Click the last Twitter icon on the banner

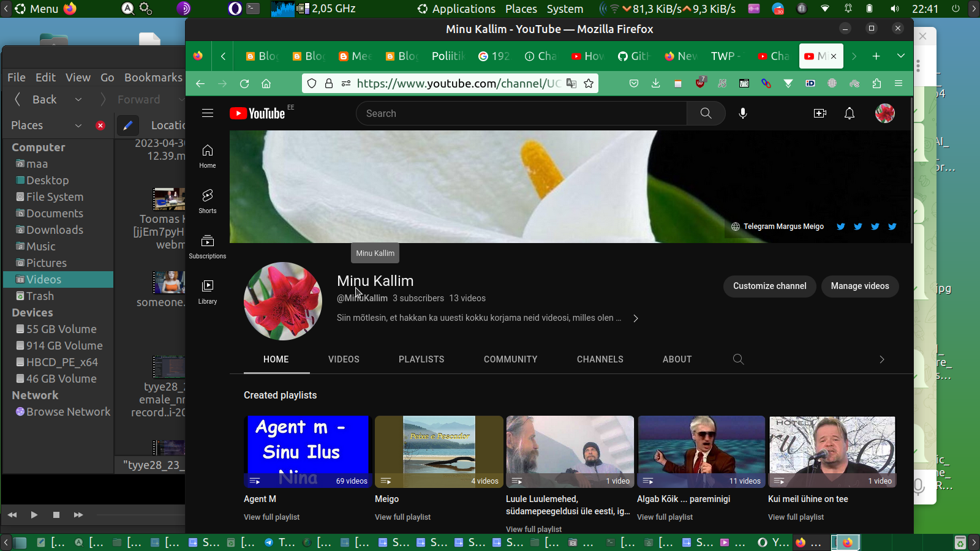892,227
